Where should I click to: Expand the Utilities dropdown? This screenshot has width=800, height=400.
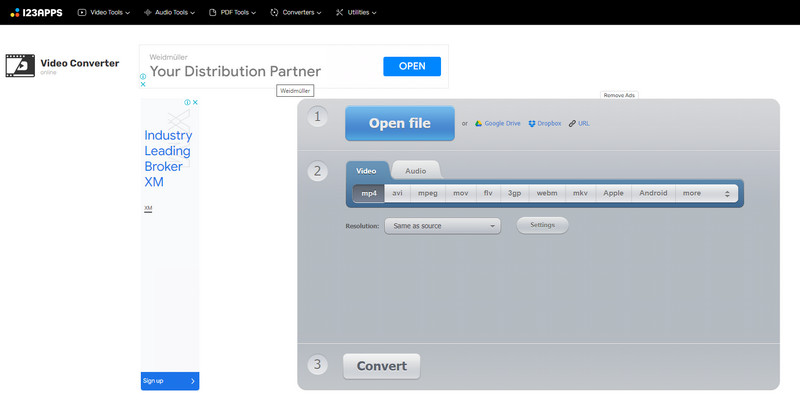361,12
